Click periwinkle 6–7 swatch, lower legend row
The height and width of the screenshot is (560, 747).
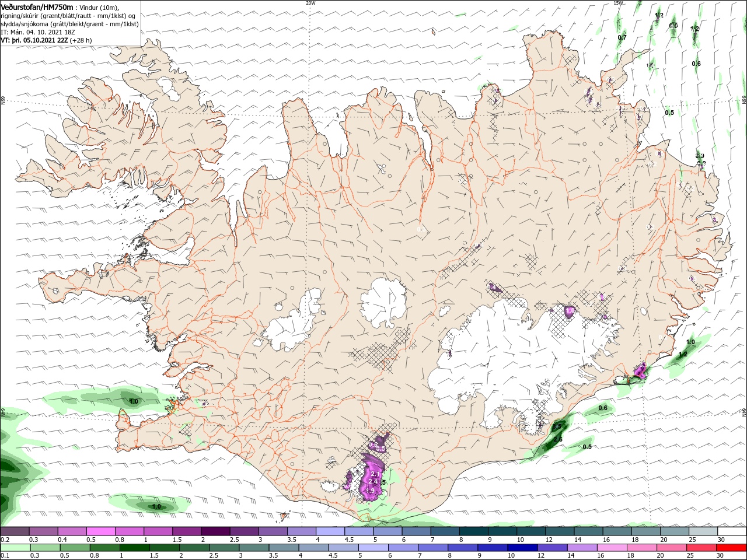coord(403,548)
